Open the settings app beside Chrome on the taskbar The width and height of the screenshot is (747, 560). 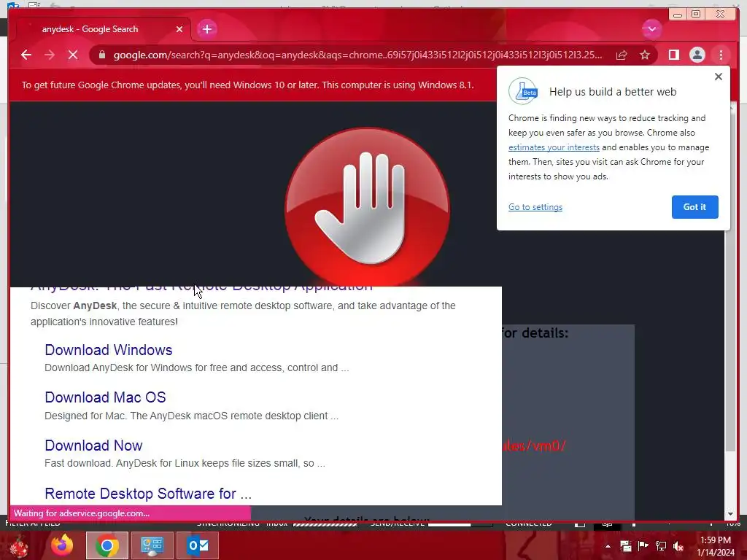point(152,545)
